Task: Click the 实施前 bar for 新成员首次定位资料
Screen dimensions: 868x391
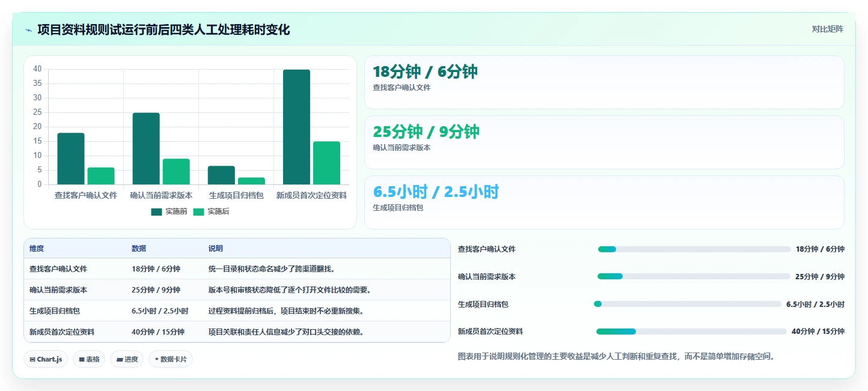Action: click(296, 127)
